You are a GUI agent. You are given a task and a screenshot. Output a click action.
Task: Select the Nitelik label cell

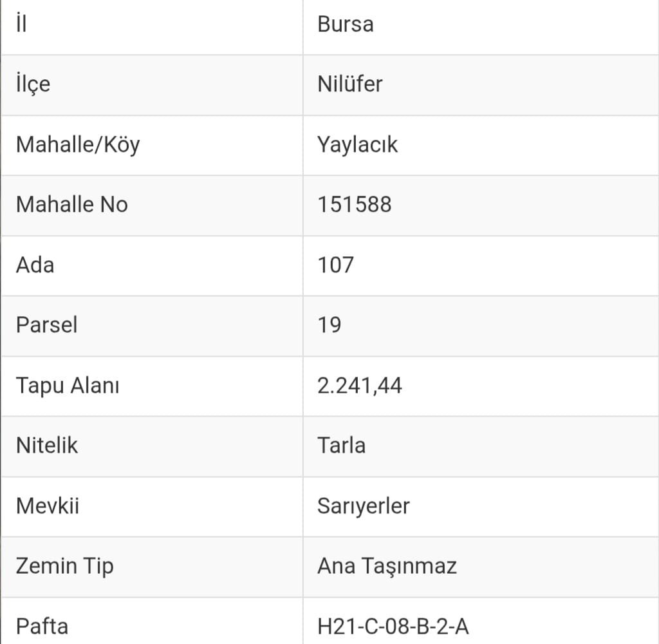46,446
